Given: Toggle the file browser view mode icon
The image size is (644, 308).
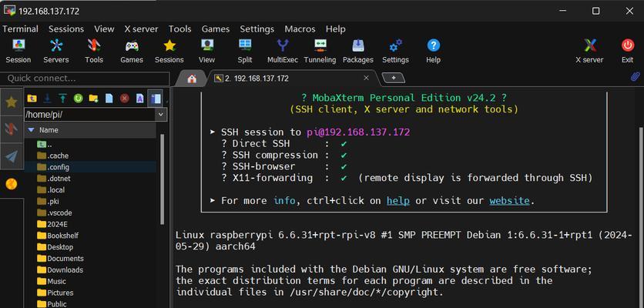Looking at the screenshot, I should point(156,98).
